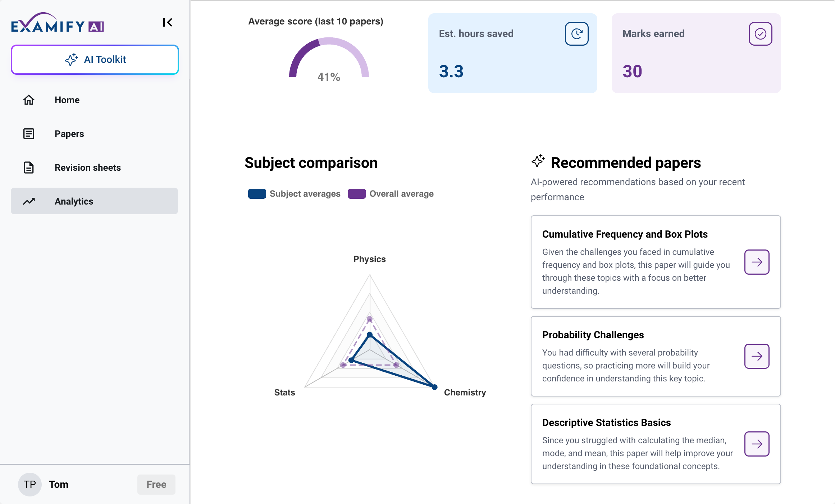Image resolution: width=835 pixels, height=504 pixels.
Task: Click the clock icon on hours saved card
Action: pos(576,34)
